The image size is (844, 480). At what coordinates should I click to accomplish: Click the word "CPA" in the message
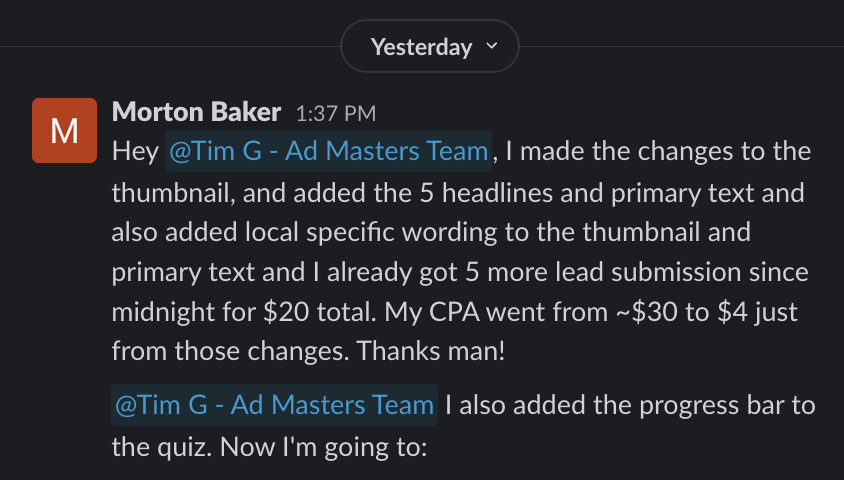[454, 312]
